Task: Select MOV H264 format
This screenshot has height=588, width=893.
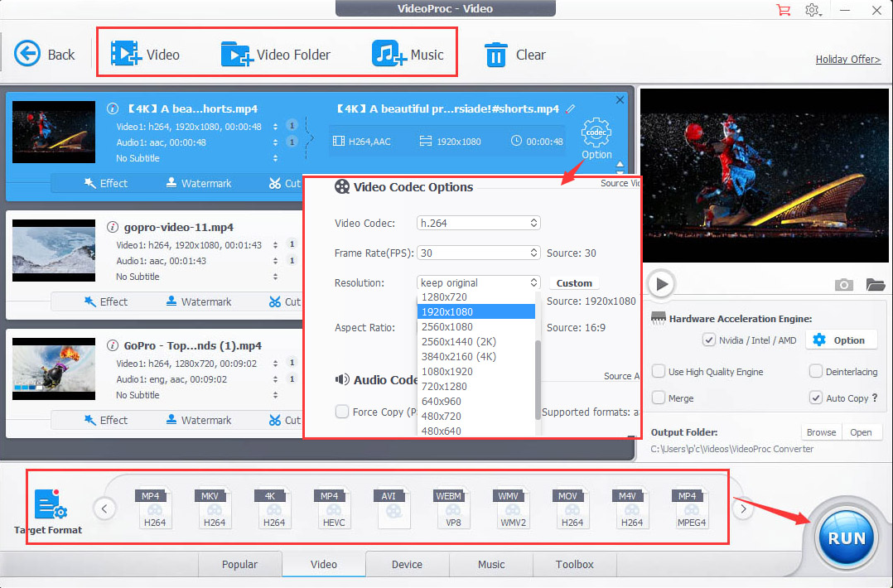Action: point(572,508)
